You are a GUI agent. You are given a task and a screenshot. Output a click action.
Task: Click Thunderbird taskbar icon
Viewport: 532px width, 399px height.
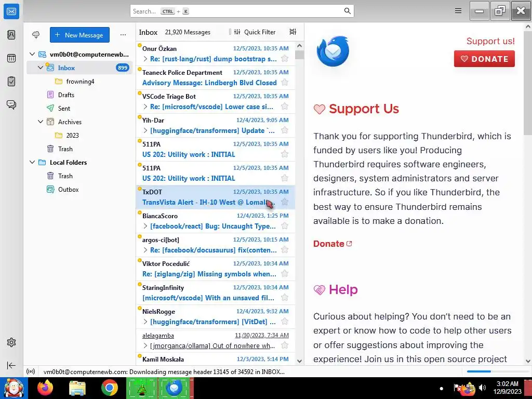pyautogui.click(x=174, y=388)
